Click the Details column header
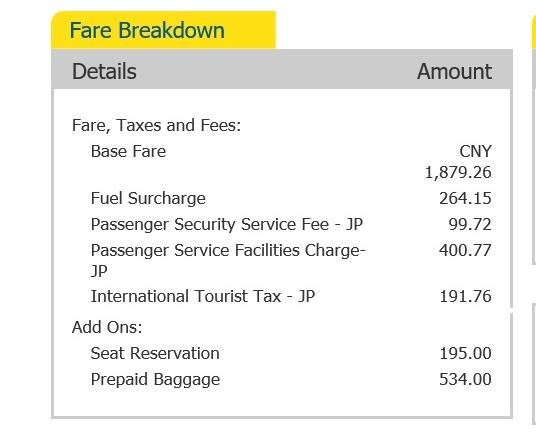Screen dimensions: 536x432 pos(104,71)
